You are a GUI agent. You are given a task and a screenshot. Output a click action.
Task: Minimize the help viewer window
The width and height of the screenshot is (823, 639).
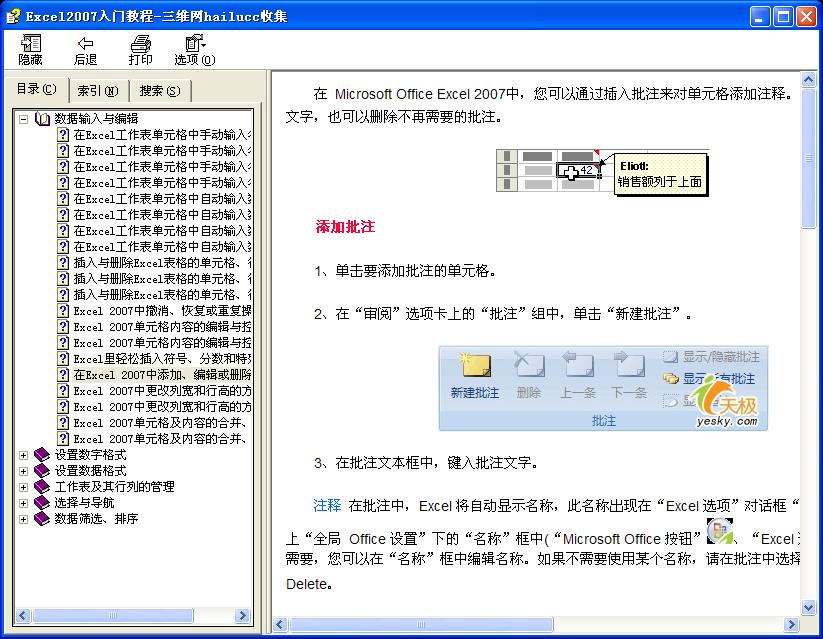pyautogui.click(x=759, y=16)
